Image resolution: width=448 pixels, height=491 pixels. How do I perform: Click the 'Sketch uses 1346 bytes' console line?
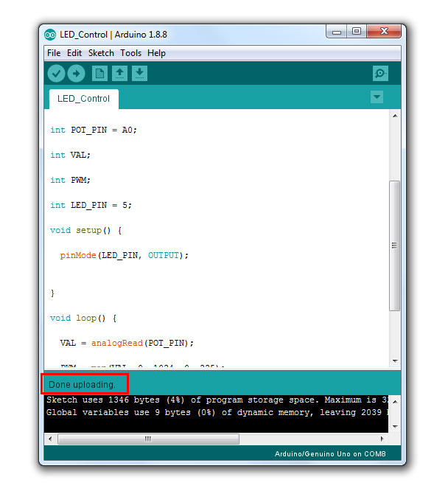[217, 400]
